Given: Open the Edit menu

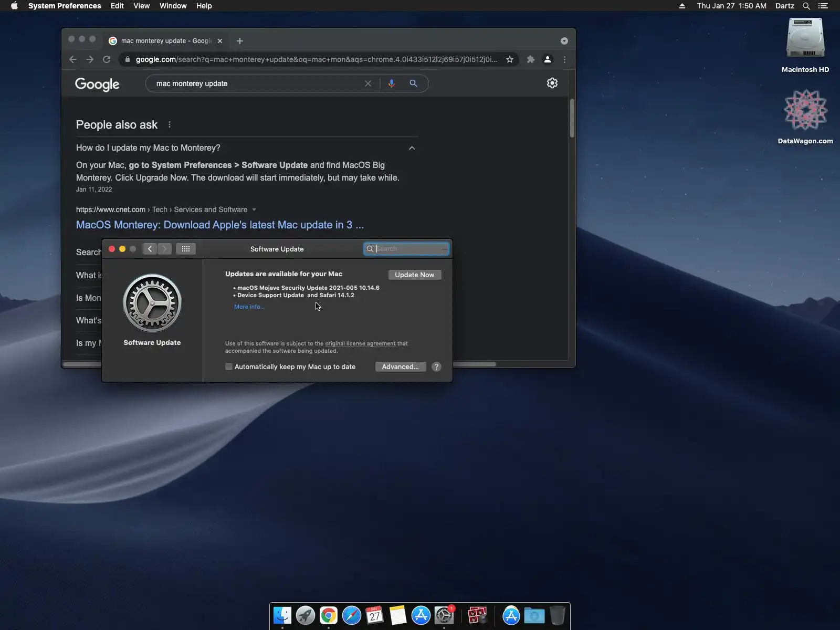Looking at the screenshot, I should coord(117,6).
